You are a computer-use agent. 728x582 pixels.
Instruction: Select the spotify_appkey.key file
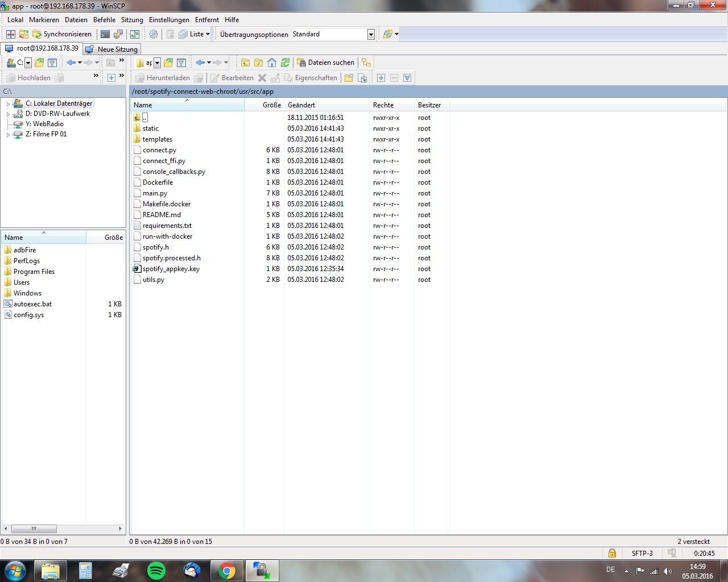tap(171, 269)
